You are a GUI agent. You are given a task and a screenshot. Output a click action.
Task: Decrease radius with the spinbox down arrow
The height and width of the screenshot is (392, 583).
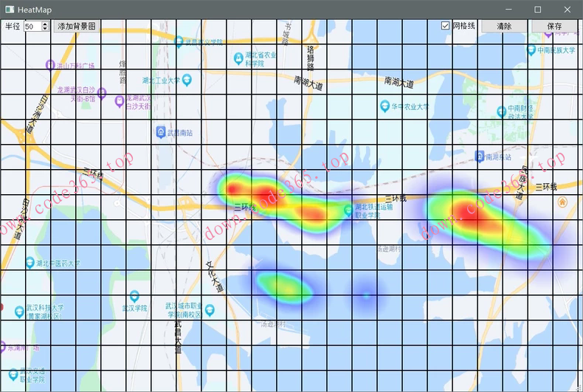pos(45,29)
